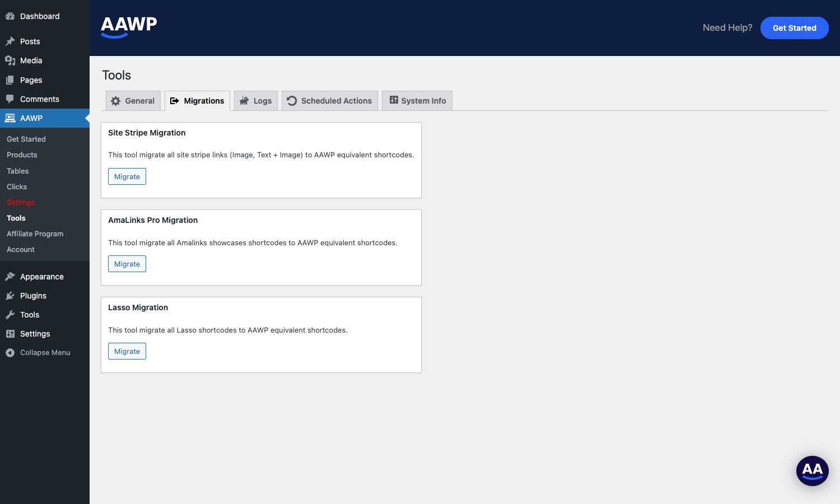Switch to the General tab
The image size is (840, 504).
(x=133, y=101)
